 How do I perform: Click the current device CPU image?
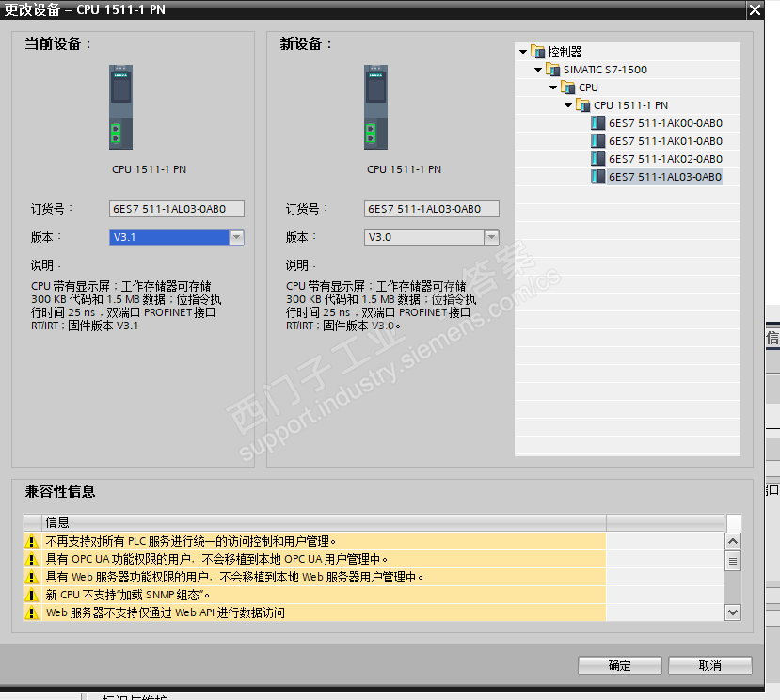click(120, 107)
